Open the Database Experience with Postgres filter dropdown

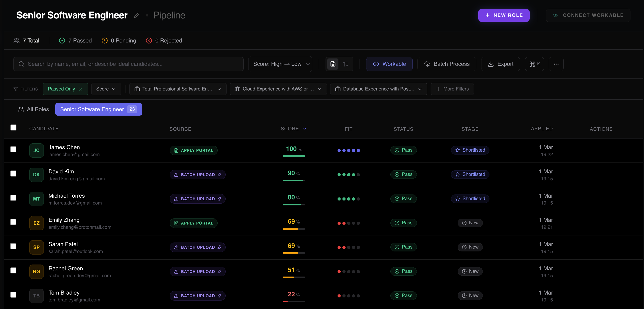coord(378,89)
